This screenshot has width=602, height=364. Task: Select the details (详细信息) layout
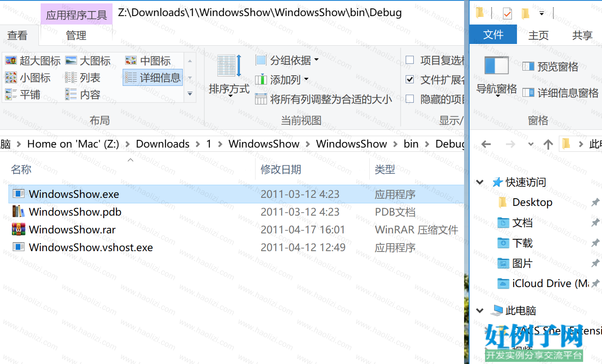153,78
